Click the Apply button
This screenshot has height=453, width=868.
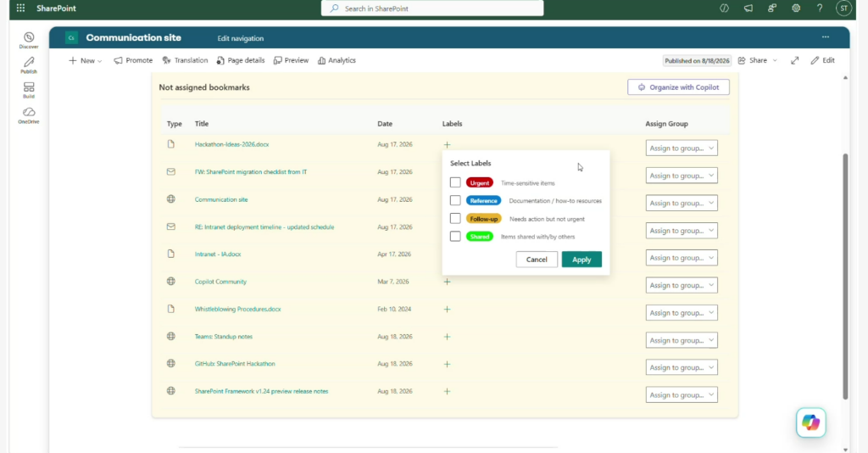point(581,260)
